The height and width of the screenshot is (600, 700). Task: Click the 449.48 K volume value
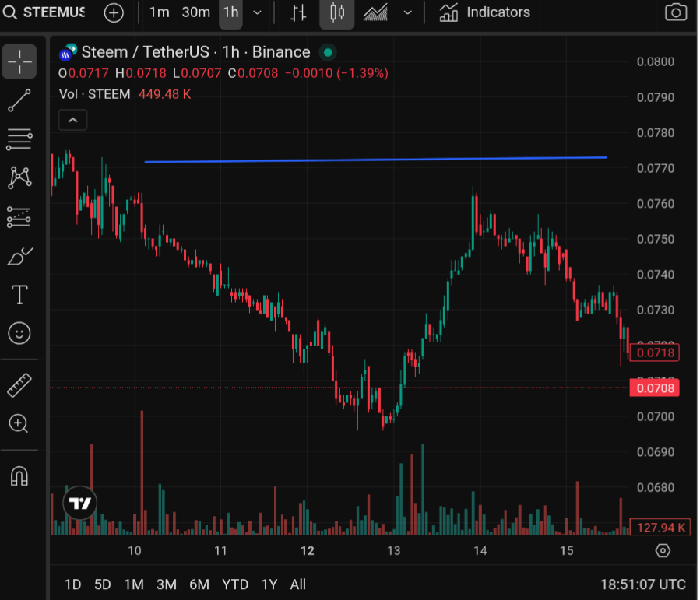point(164,95)
